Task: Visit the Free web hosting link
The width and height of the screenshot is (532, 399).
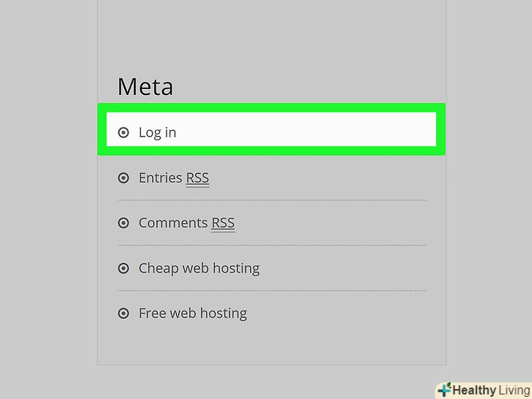Action: 193,313
